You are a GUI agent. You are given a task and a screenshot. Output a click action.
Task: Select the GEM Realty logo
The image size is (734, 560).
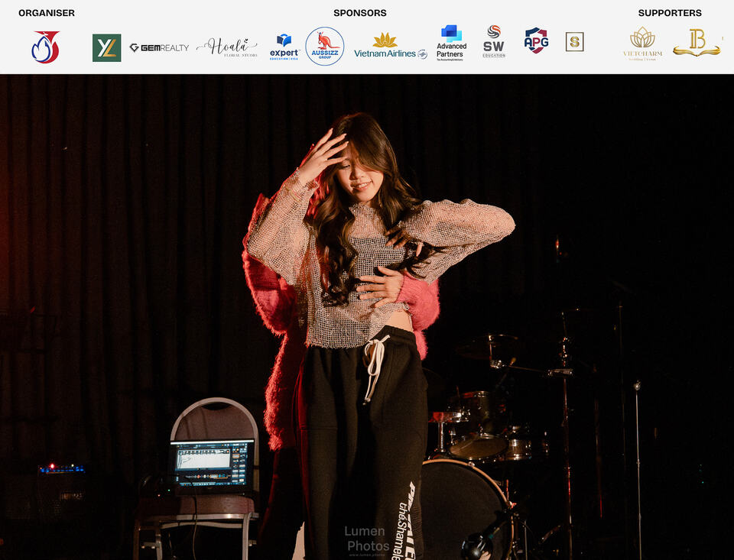(x=159, y=47)
